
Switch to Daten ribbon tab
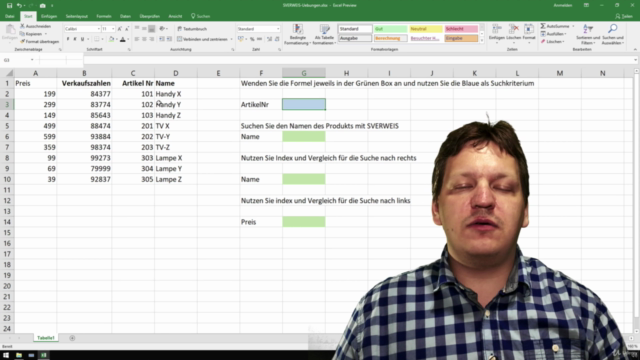point(125,16)
